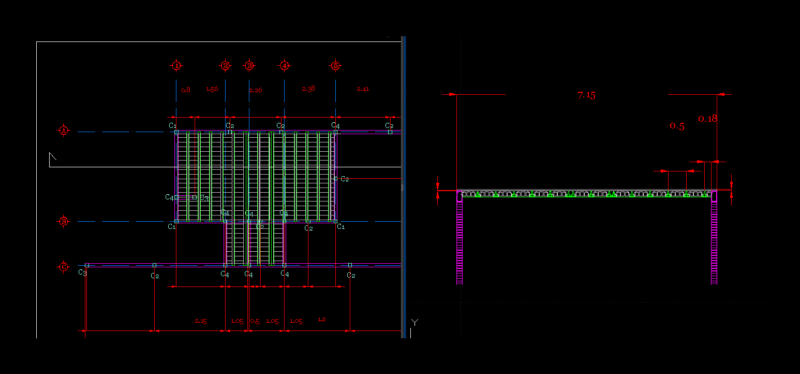800x374 pixels.
Task: Select grid axis bubble 2
Action: click(226, 66)
